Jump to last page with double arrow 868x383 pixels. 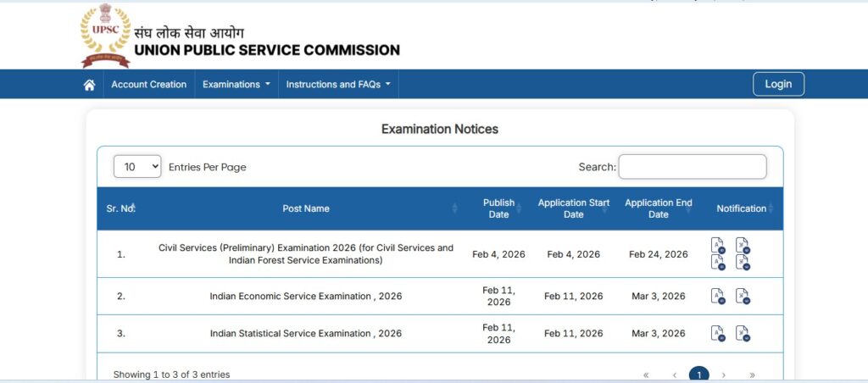752,375
